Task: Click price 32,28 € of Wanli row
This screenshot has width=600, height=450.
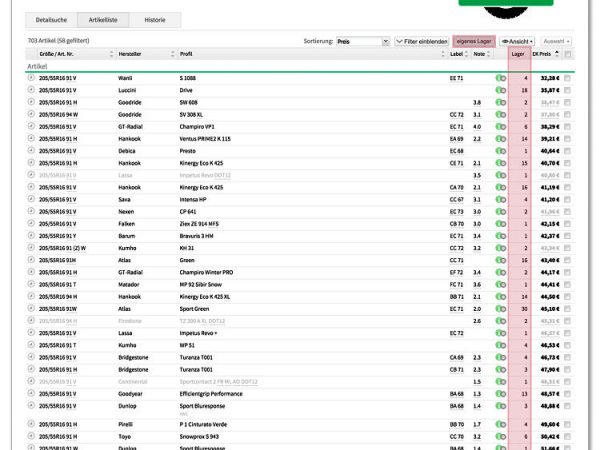Action: tap(550, 78)
